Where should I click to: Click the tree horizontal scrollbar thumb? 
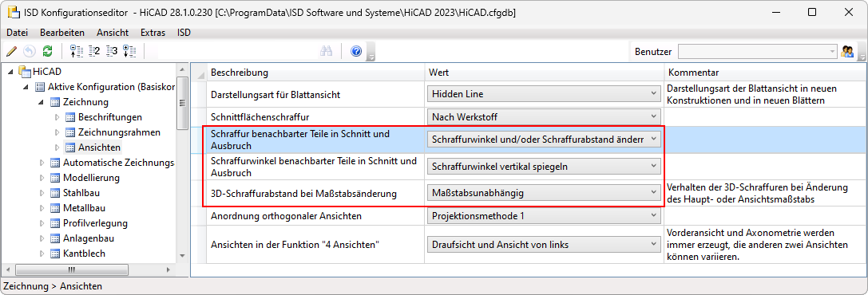71,269
